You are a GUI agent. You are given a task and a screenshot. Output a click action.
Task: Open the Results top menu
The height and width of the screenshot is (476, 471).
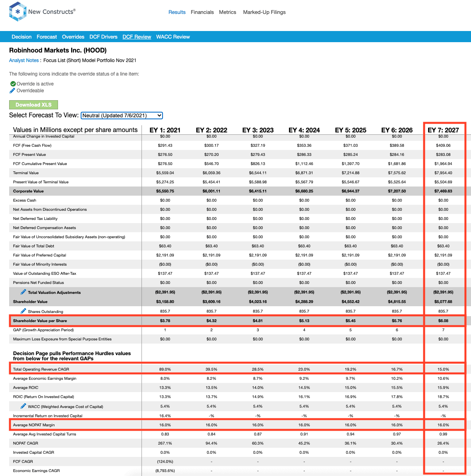click(x=177, y=12)
